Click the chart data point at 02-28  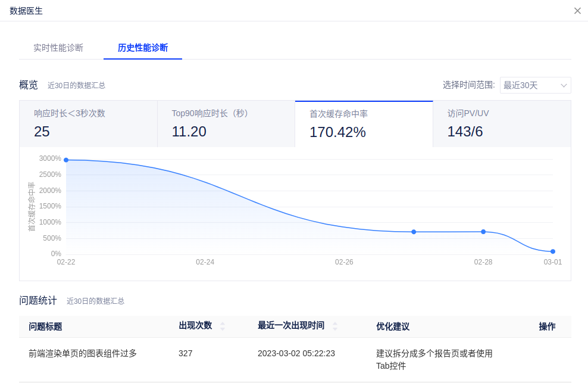coord(483,232)
